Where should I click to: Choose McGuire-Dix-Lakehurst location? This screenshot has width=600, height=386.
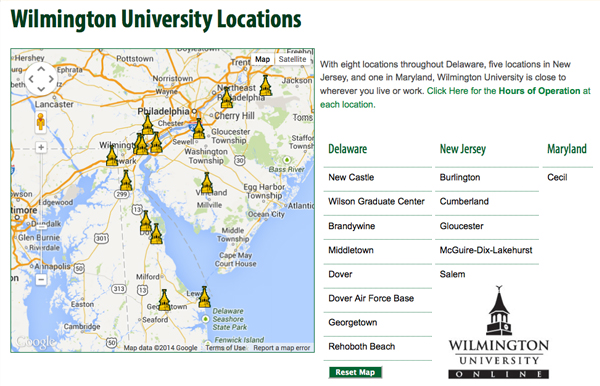coord(486,250)
